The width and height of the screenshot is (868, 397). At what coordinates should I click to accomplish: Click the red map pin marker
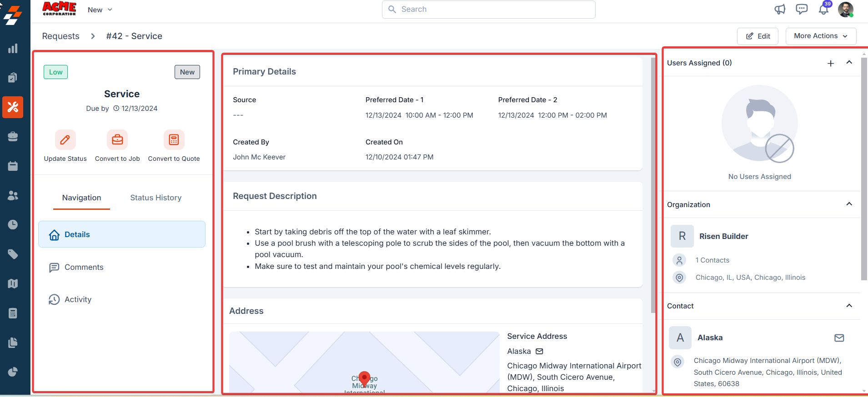(364, 378)
